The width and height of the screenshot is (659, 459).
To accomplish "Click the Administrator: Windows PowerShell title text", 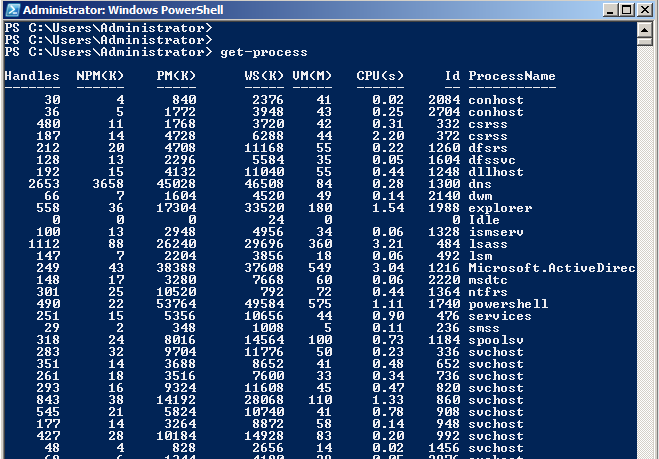I will pyautogui.click(x=123, y=10).
